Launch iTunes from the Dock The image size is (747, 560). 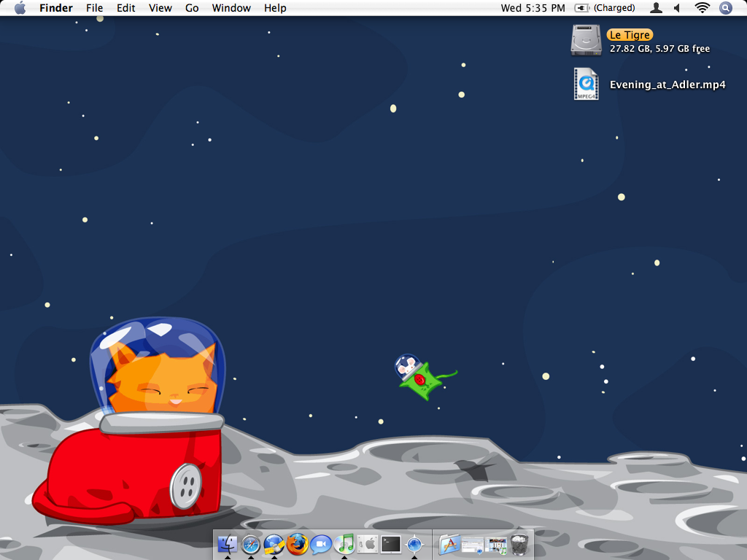pos(344,544)
